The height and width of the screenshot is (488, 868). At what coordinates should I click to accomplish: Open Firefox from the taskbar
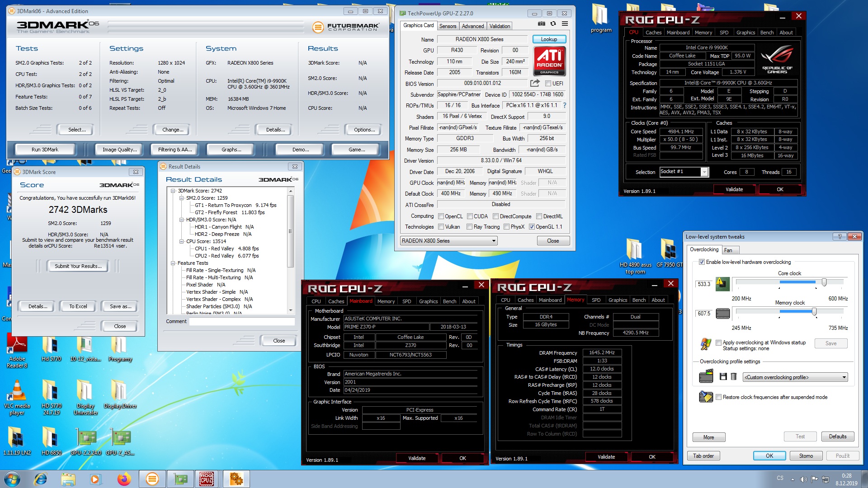(x=123, y=479)
